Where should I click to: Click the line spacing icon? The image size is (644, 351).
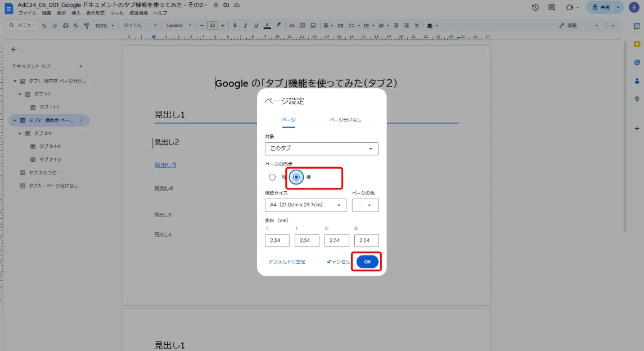coord(340,25)
